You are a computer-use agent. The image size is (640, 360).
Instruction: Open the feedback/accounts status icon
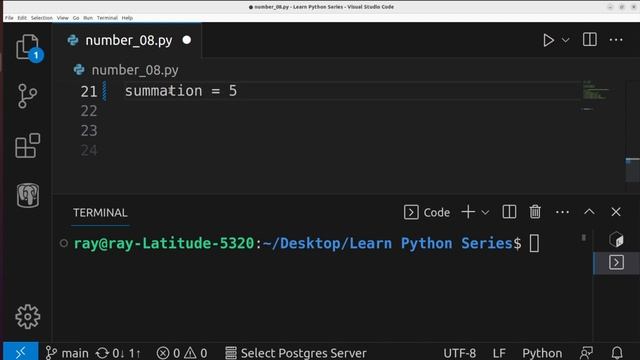pyautogui.click(x=587, y=353)
